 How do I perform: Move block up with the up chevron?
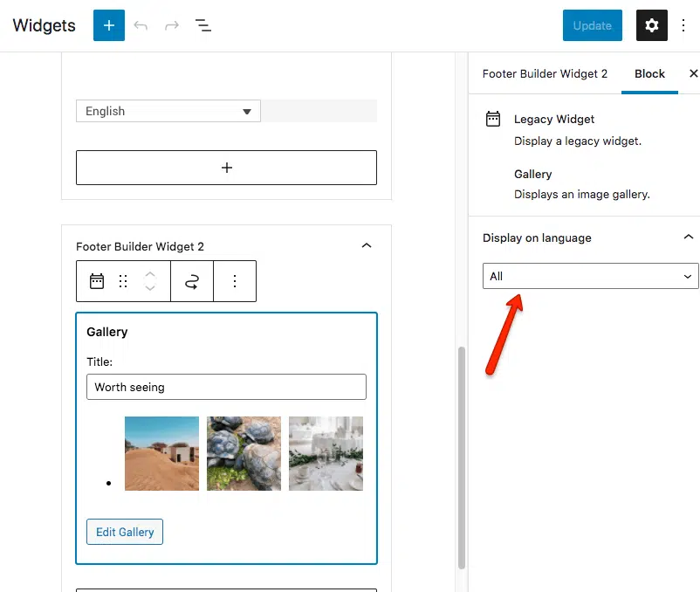150,273
